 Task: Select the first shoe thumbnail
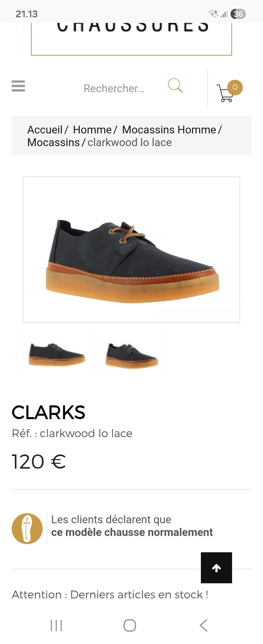[56, 353]
